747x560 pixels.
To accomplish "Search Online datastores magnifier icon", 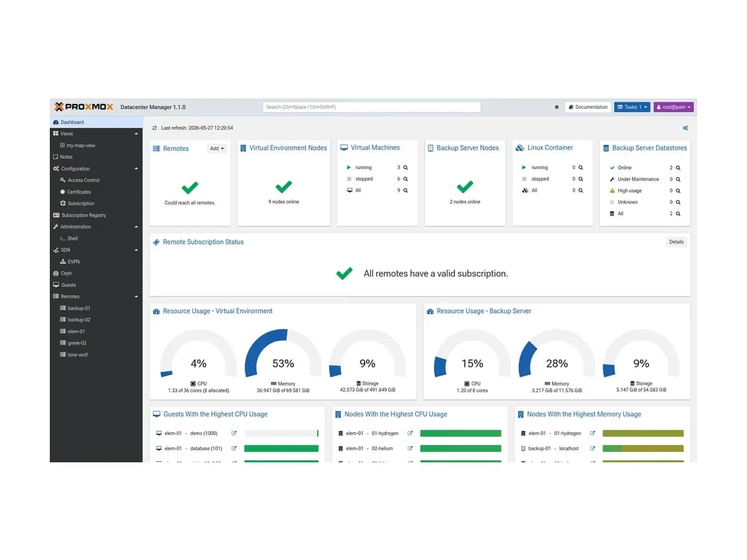I will pyautogui.click(x=678, y=168).
